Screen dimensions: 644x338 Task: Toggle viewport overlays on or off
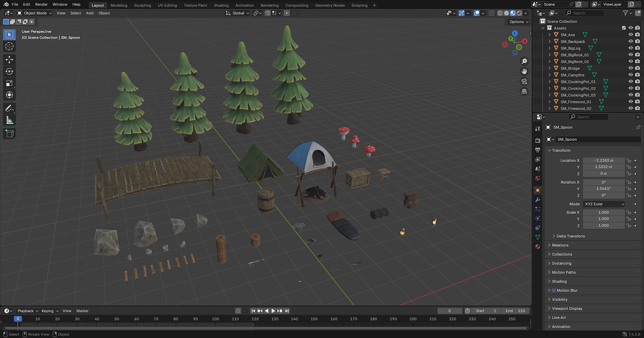(477, 13)
